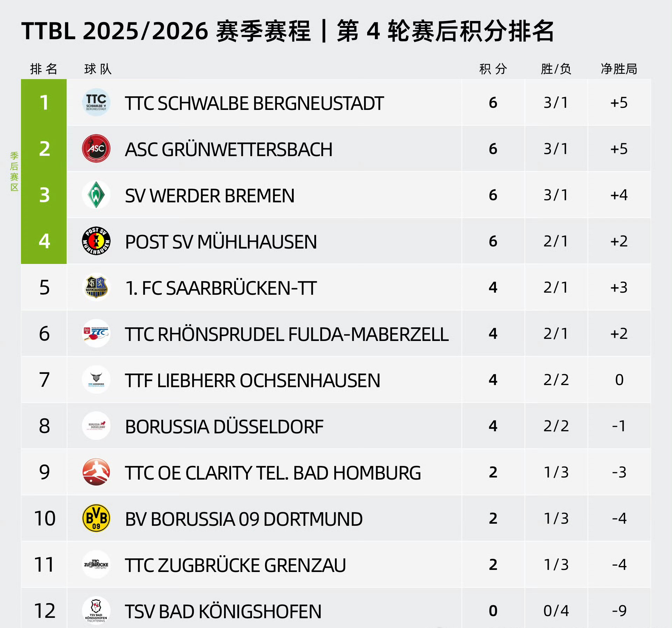Click the Borussia Düsseldorf logo

96,426
